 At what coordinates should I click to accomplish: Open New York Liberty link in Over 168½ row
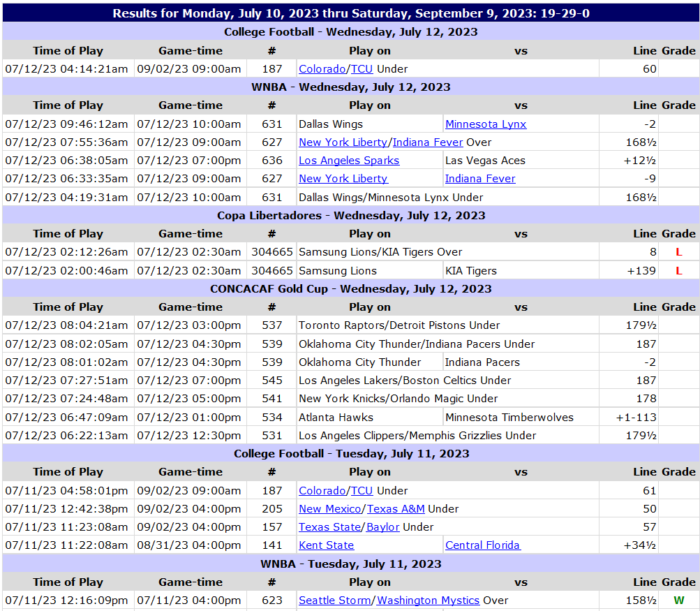[x=343, y=142]
